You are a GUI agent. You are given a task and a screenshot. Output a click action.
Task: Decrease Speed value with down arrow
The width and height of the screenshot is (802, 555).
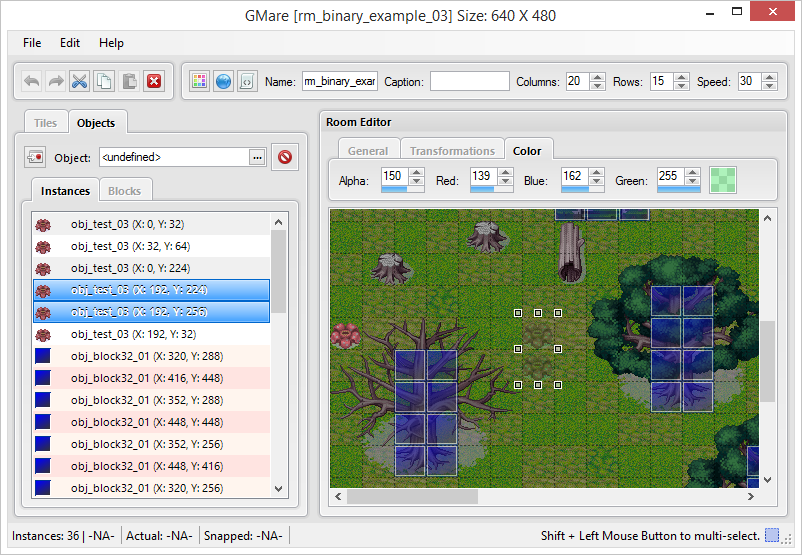click(770, 86)
